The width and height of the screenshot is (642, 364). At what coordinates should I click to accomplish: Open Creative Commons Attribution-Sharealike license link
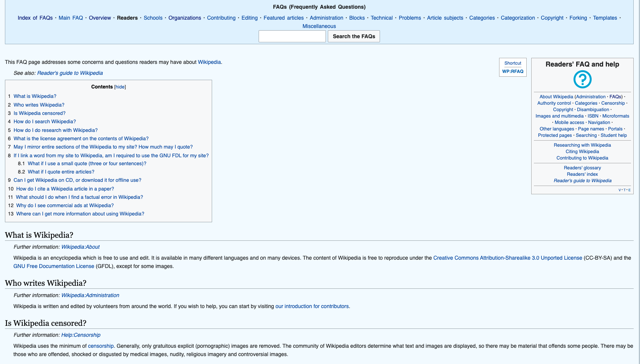coord(507,258)
